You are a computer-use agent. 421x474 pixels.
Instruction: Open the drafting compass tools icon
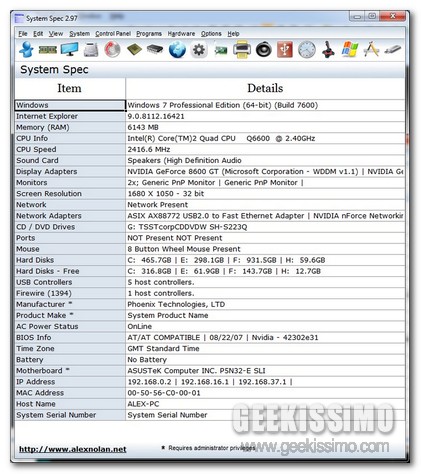point(371,50)
